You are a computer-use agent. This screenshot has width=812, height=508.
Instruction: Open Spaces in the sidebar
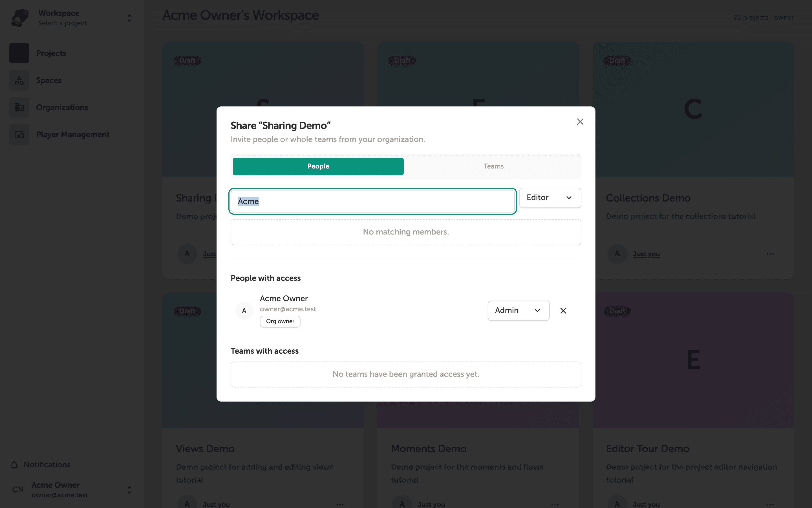coord(49,80)
